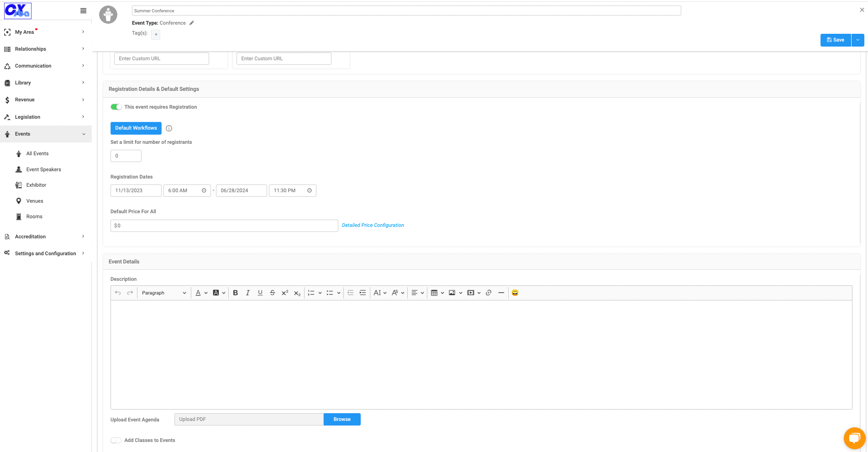Underline text in the description editor
868x452 pixels.
(x=260, y=293)
